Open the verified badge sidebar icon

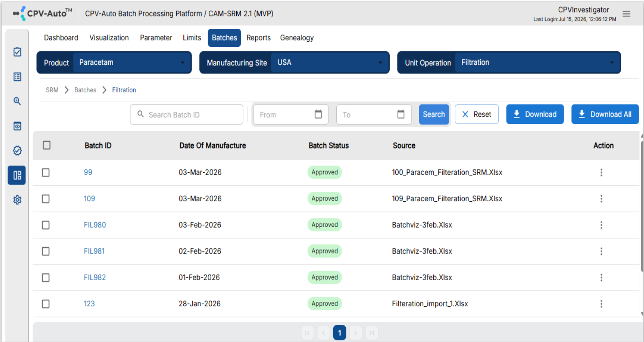17,150
